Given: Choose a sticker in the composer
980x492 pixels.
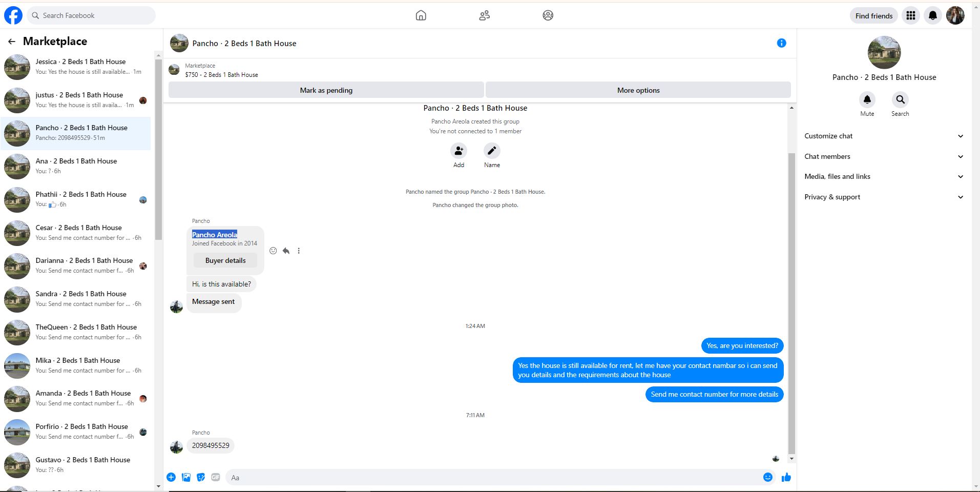Looking at the screenshot, I should (201, 478).
